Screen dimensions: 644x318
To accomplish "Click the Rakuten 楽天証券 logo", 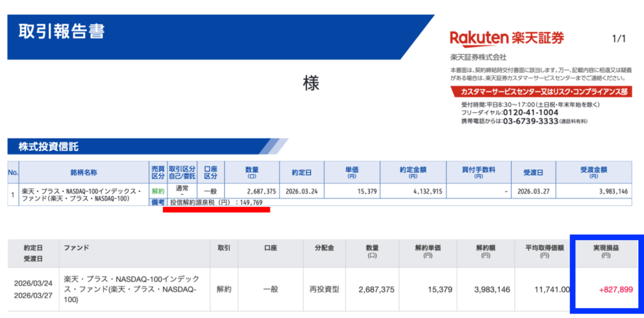I will click(x=507, y=38).
